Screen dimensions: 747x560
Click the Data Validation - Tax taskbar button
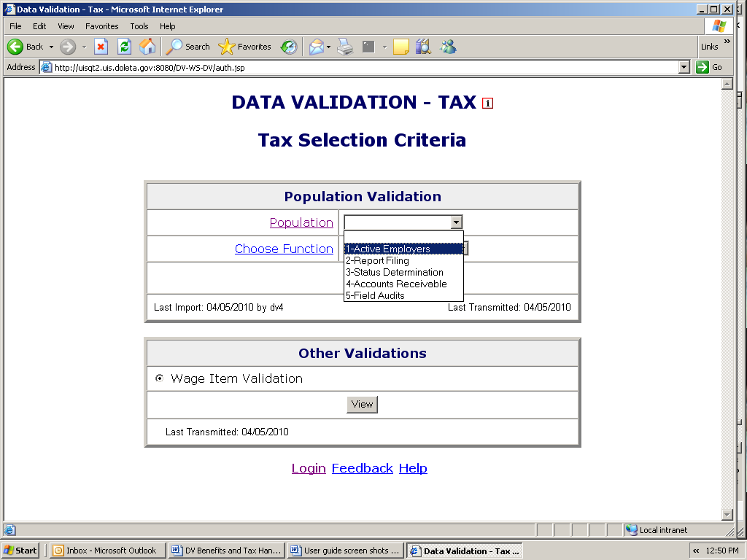pyautogui.click(x=465, y=551)
